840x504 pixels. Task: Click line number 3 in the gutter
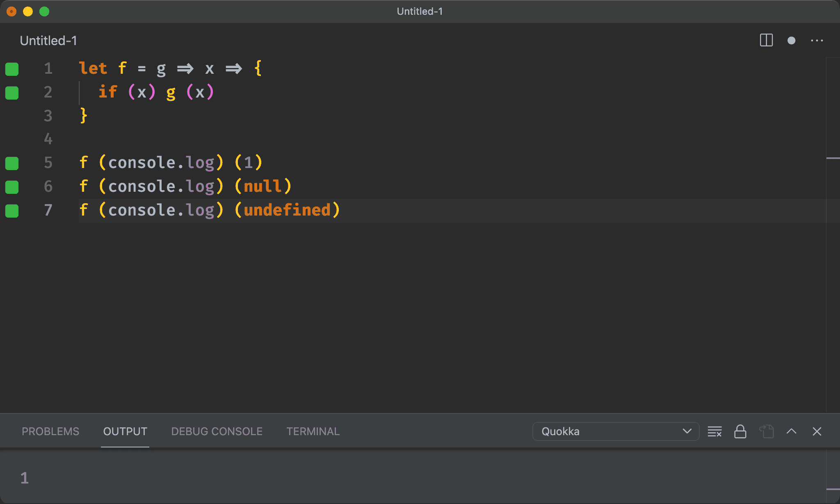[x=48, y=116]
